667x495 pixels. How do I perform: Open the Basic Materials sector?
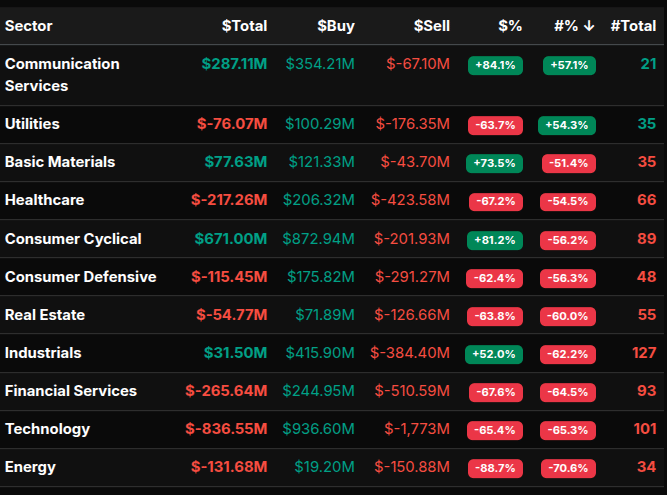60,162
